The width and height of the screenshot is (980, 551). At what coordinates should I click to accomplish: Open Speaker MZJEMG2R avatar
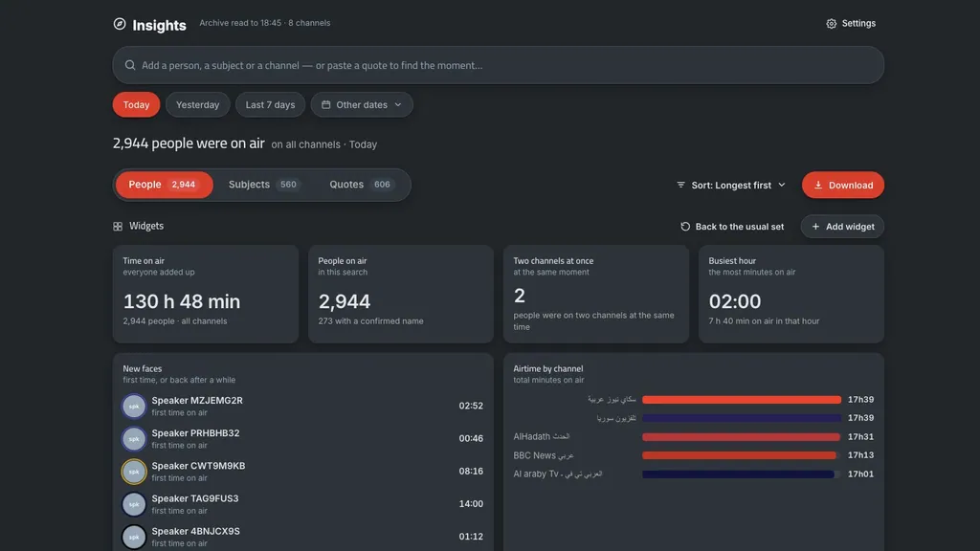pyautogui.click(x=134, y=406)
